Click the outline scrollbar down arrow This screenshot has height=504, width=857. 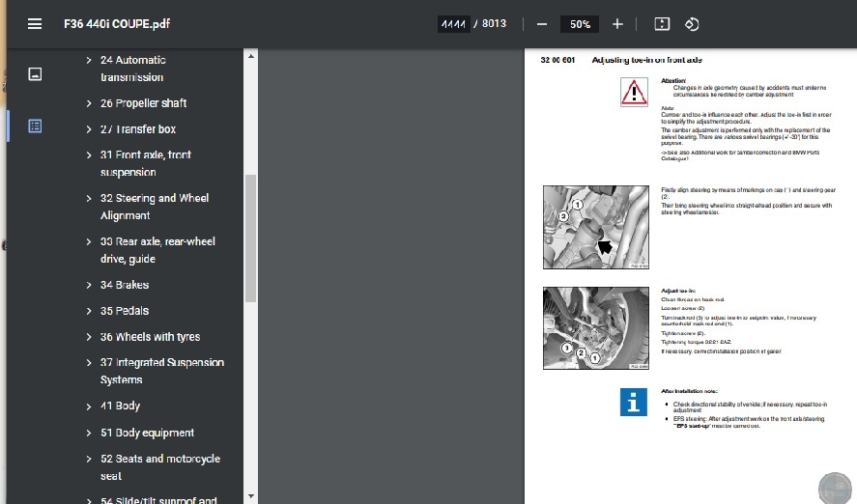(251, 496)
